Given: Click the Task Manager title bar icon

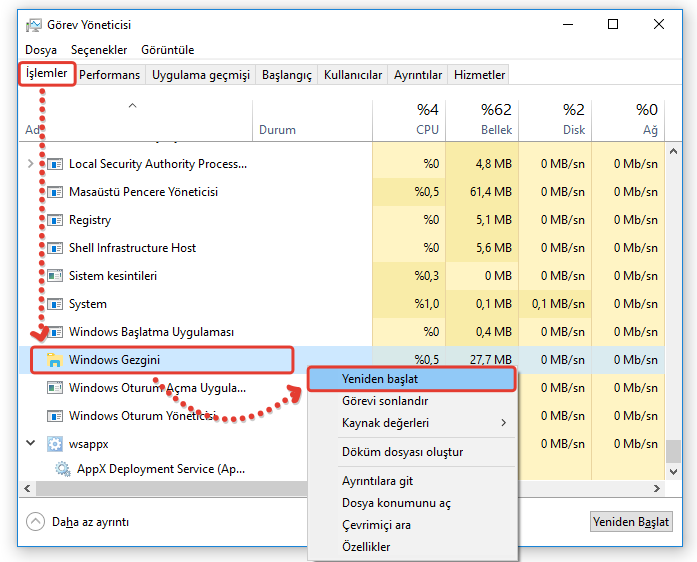Looking at the screenshot, I should tap(33, 25).
